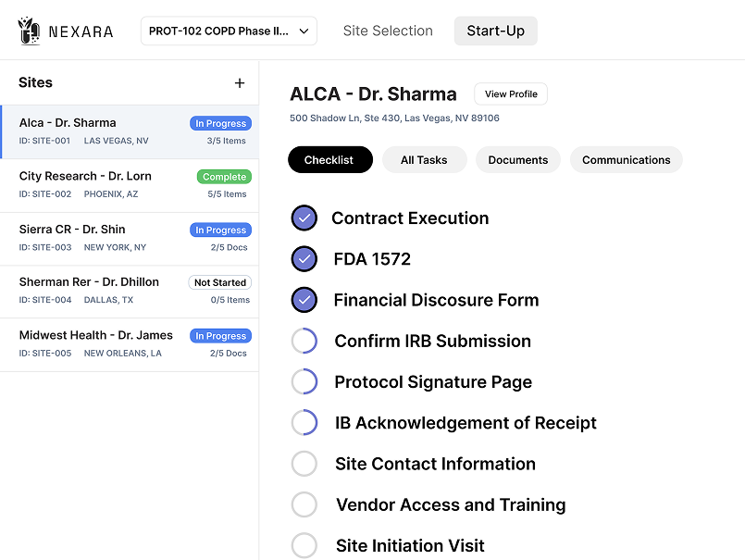This screenshot has height=560, width=745.
Task: Click the Complete badge on City Research
Action: click(x=224, y=177)
